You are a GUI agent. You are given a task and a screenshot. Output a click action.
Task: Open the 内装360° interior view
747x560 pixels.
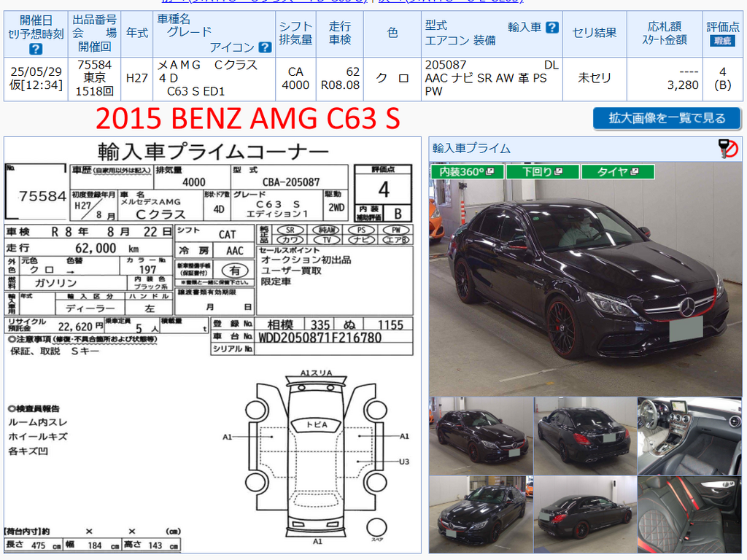[467, 172]
